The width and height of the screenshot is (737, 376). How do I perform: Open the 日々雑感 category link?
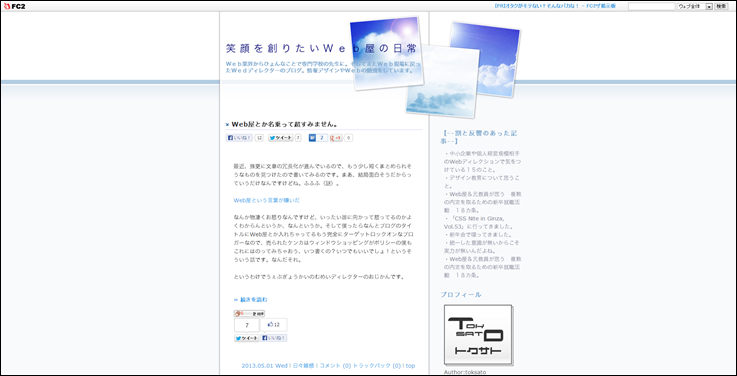[x=303, y=366]
